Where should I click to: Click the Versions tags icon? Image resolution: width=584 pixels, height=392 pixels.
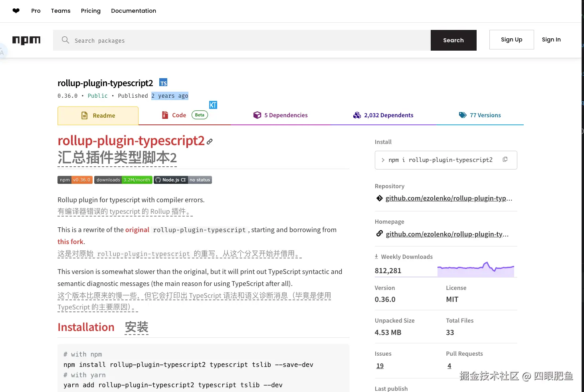click(x=463, y=115)
